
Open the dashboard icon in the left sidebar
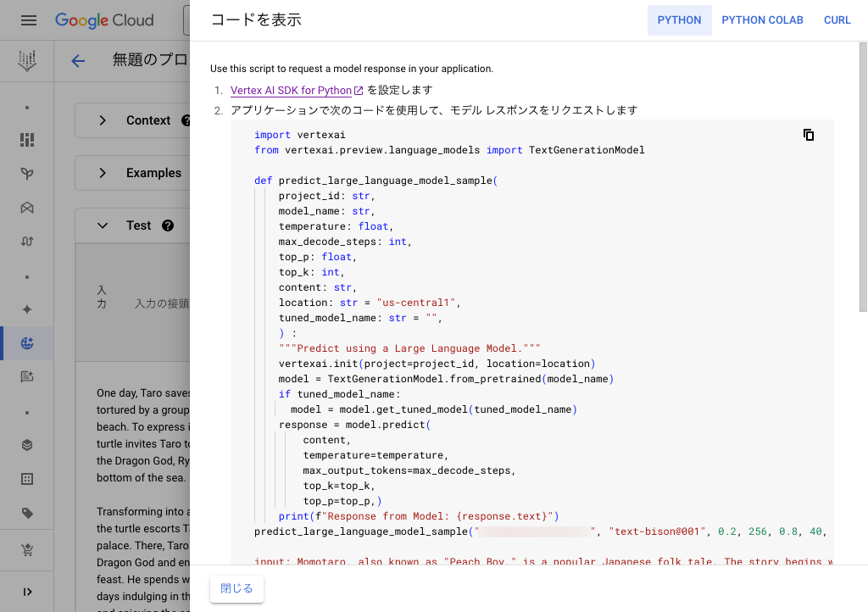coord(27,140)
